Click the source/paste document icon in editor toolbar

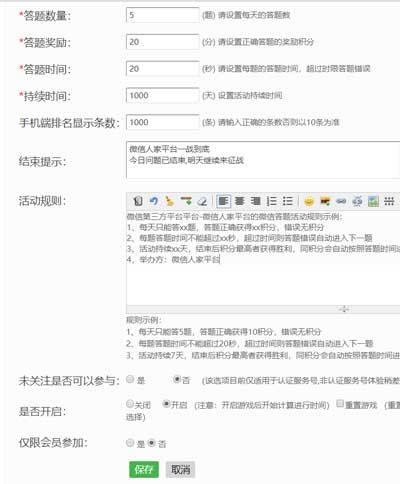pyautogui.click(x=138, y=201)
